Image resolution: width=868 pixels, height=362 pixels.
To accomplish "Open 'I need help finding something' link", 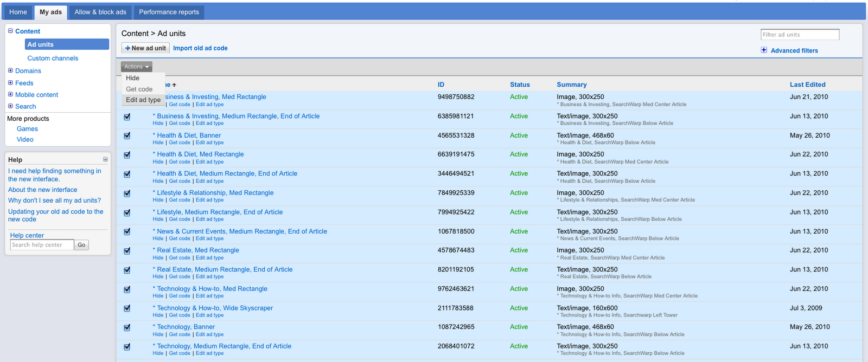I will (54, 175).
